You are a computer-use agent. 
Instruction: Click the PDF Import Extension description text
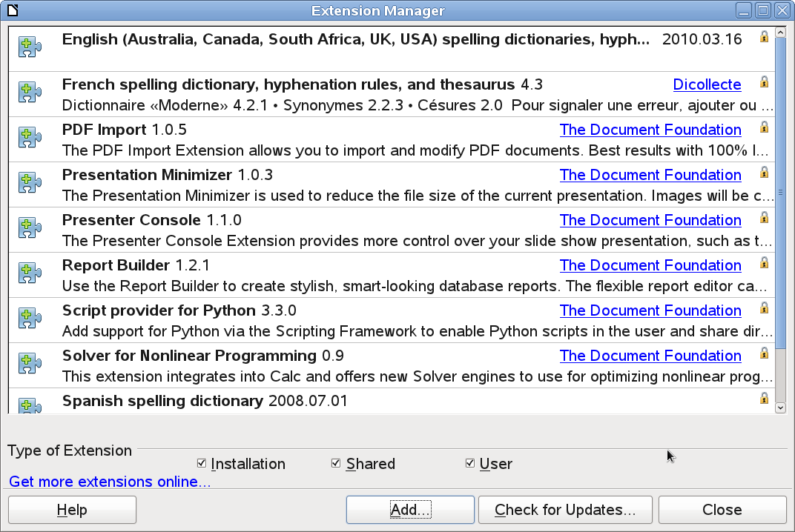pos(415,150)
